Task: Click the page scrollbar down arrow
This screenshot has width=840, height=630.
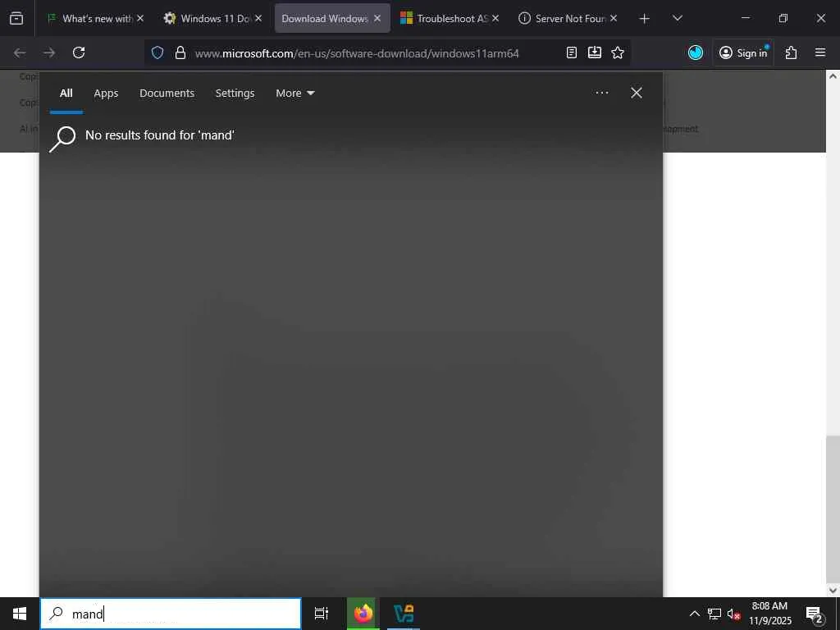Action: coord(833,591)
